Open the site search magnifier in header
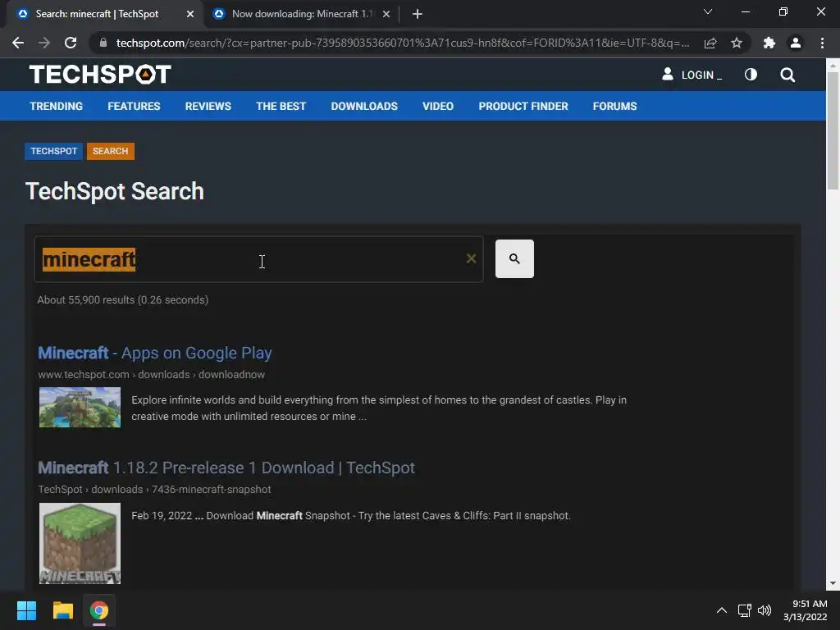 [x=787, y=75]
